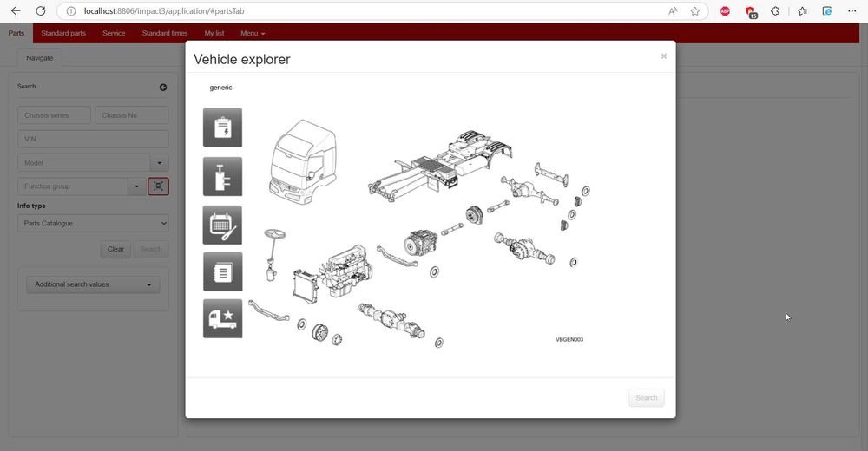Expand the Function group dropdown arrow
Viewport: 868px width, 451px height.
(137, 186)
